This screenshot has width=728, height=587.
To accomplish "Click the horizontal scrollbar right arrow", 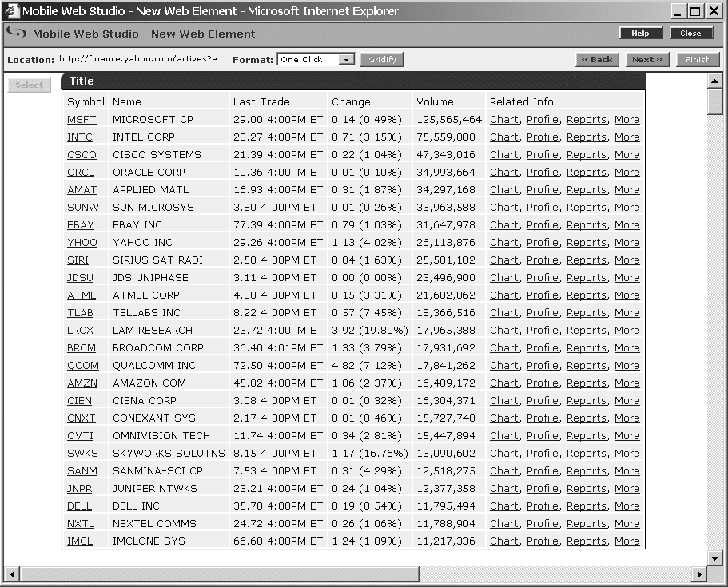I will pyautogui.click(x=698, y=574).
